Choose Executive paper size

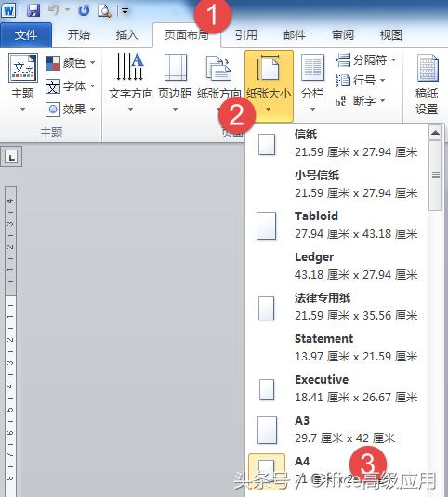click(x=336, y=389)
